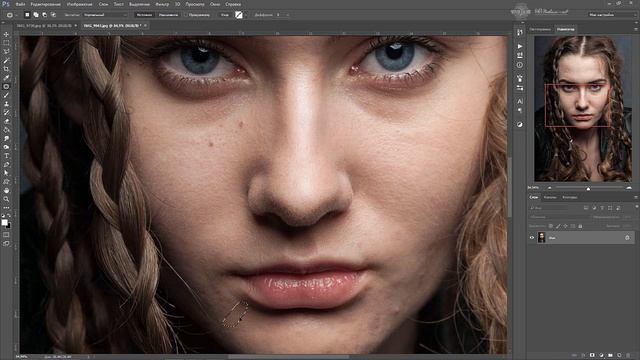Click the Назначение button
This screenshot has width=640, height=360.
(x=168, y=15)
